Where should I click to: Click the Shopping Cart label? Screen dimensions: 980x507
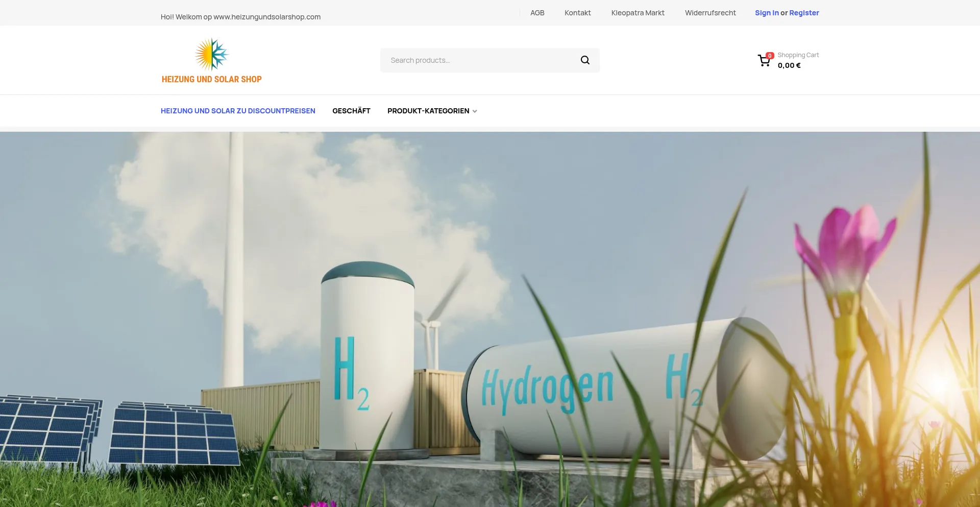[x=798, y=55]
